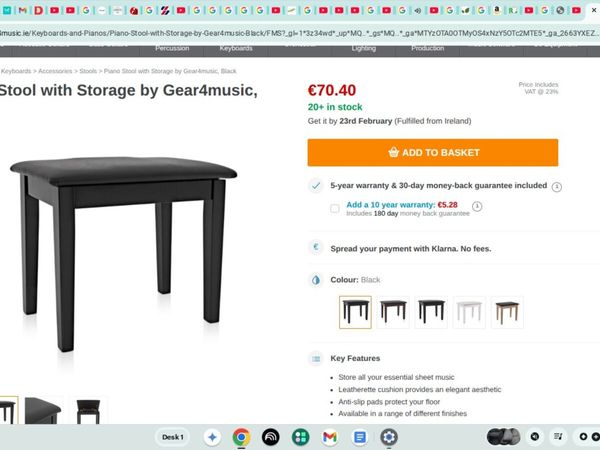Go to Accessories breadcrumb category
Viewport: 600px width, 450px height.
pos(53,71)
